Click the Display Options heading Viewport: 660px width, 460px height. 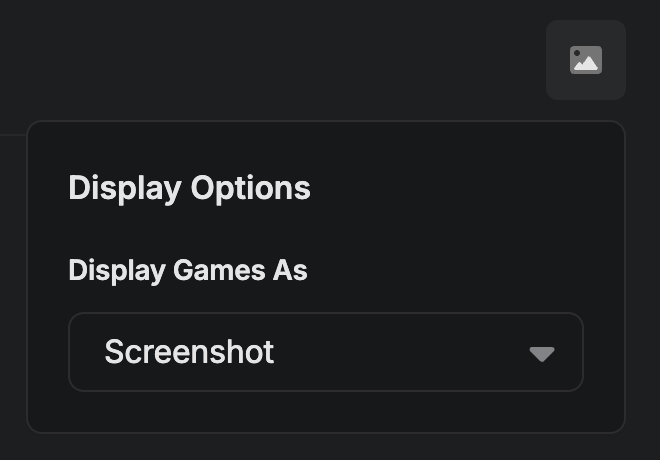(189, 188)
